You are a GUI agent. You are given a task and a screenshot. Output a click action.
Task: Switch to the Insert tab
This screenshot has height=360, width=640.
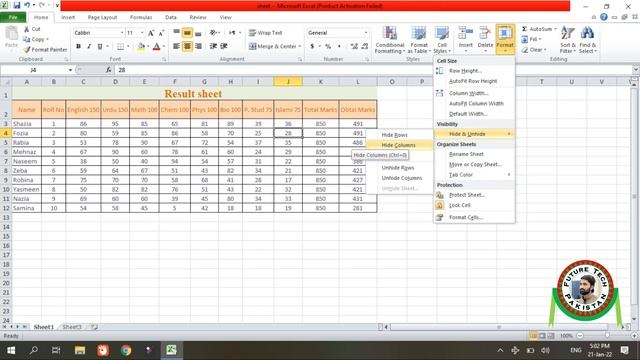(x=68, y=17)
